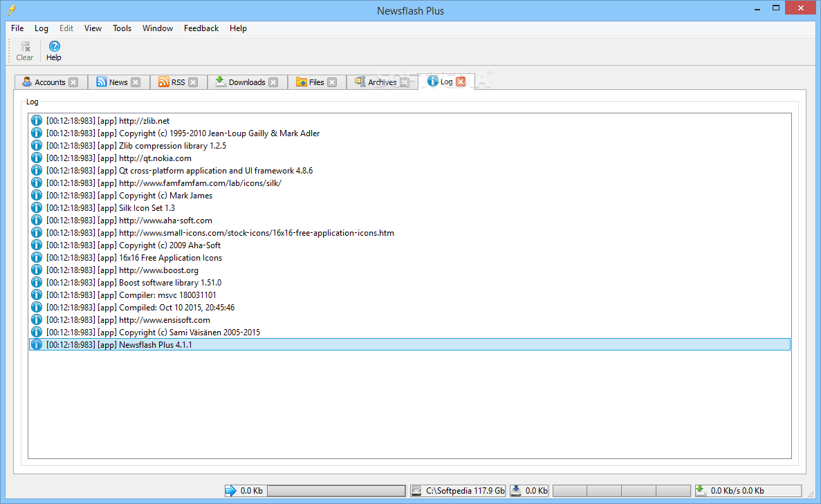Screen dimensions: 821x504
Task: Click info icon beside ensisoft.com entry
Action: [36, 320]
